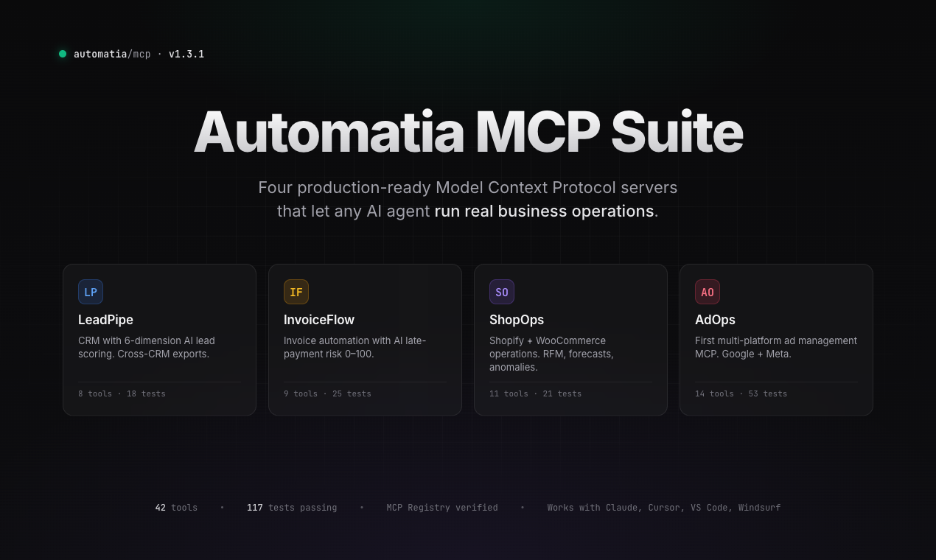936x560 pixels.
Task: Click the LeadPipe heading
Action: (x=105, y=320)
